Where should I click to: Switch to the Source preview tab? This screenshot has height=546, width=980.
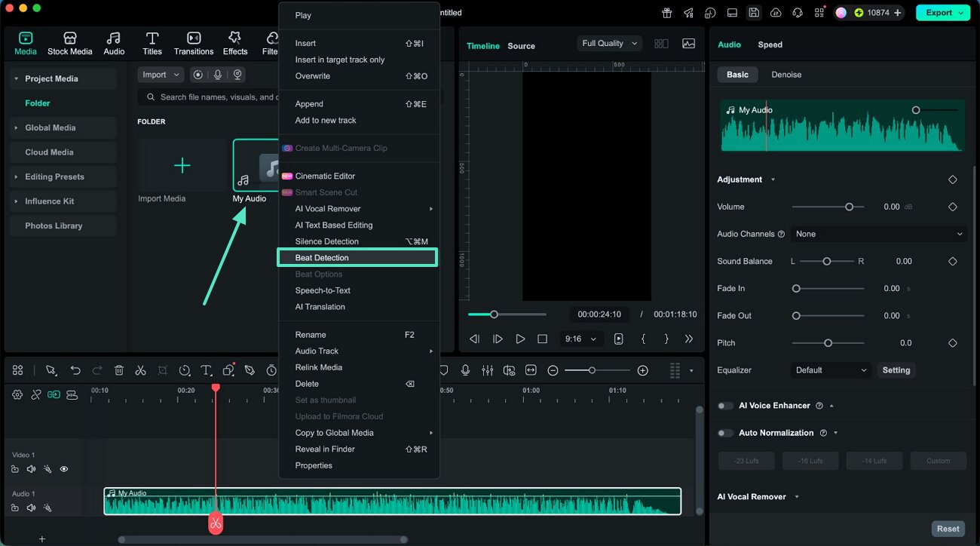(521, 46)
